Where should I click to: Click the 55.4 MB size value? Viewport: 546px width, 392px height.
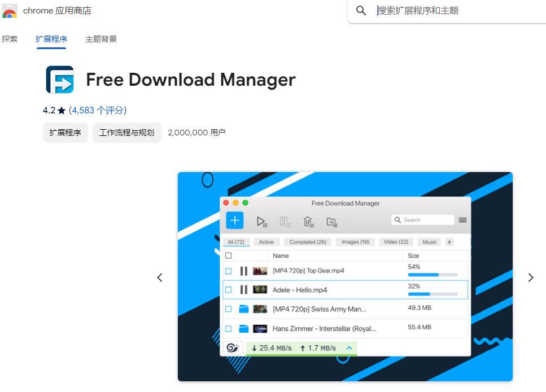420,327
